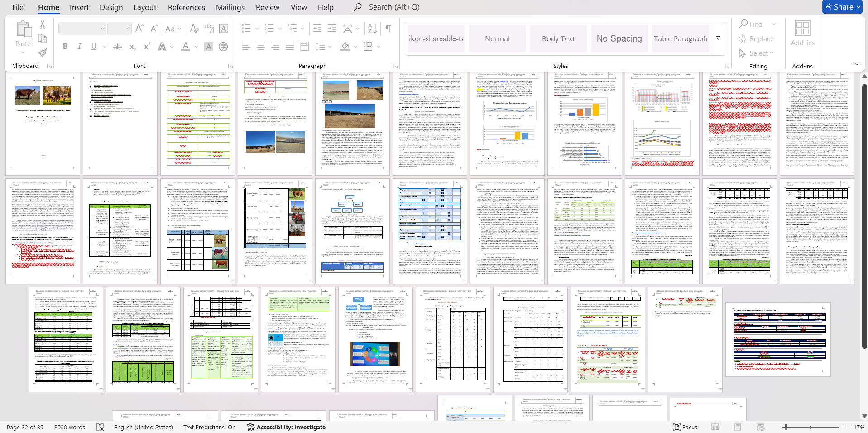Click the Find button
This screenshot has width=868, height=433.
pos(752,24)
